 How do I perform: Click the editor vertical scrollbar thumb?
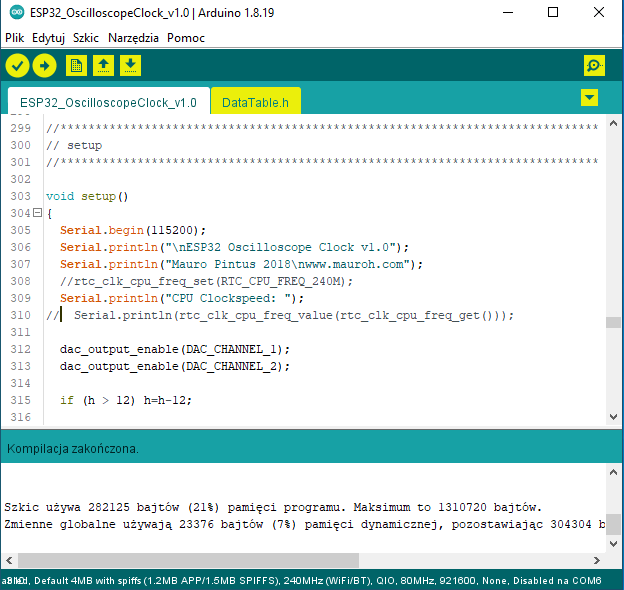(613, 322)
